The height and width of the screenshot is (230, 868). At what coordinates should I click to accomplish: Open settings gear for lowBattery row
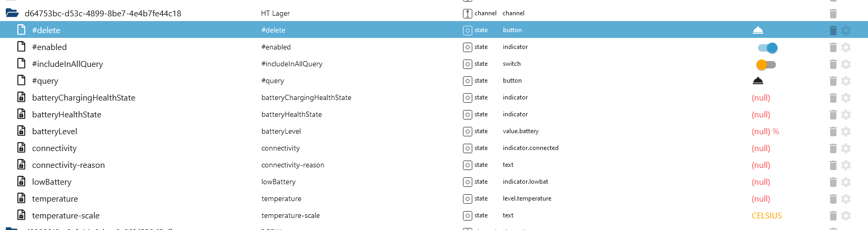click(846, 182)
